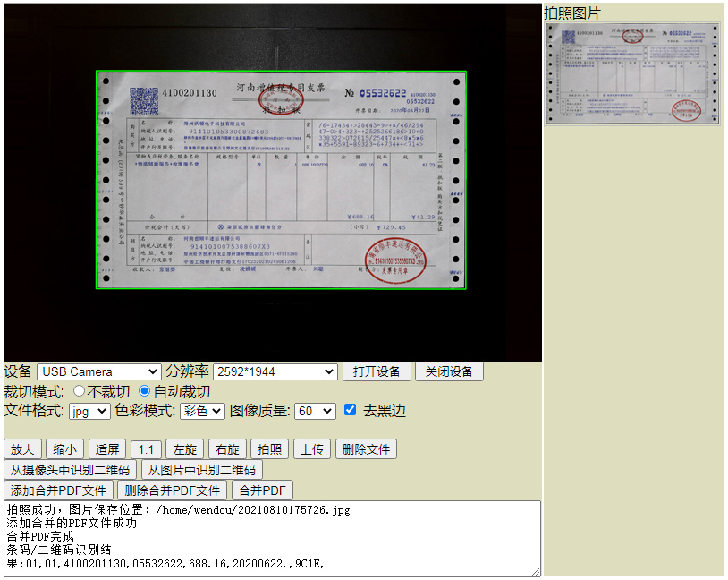Open the device with 打开设备
Screen dimensions: 728x580
point(377,371)
